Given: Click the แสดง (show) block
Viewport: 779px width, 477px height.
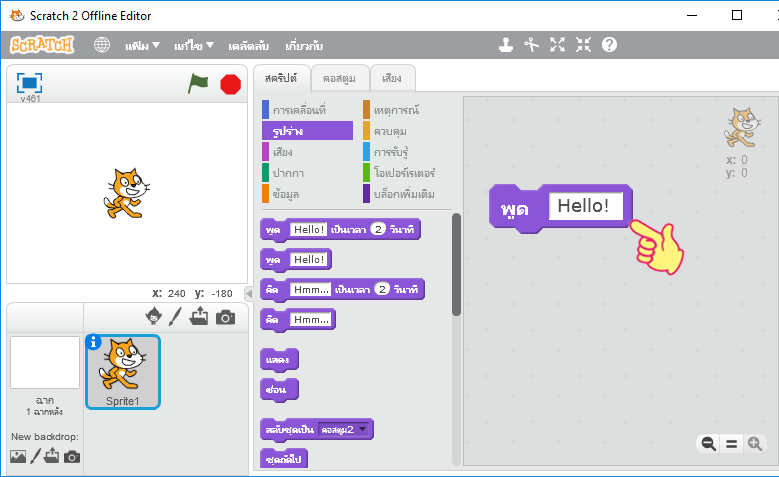Looking at the screenshot, I should (x=279, y=360).
